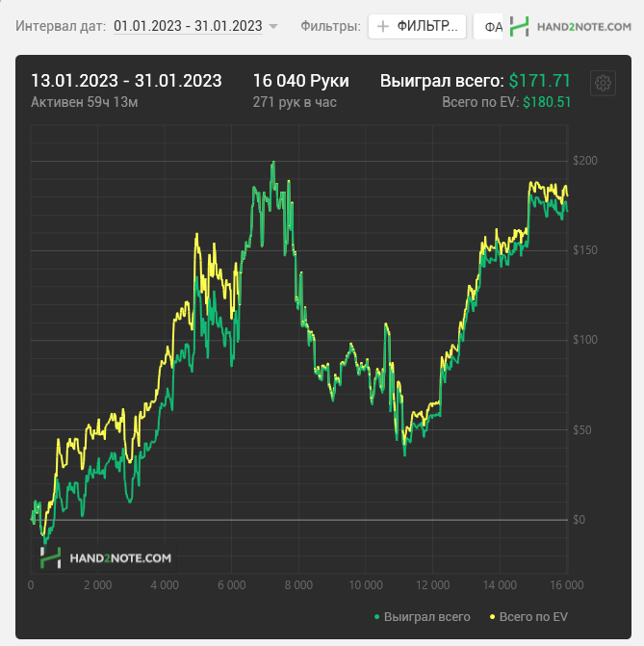Screen dimensions: 644x646
Task: Click the 8 000 x-axis label
Action: click(298, 585)
